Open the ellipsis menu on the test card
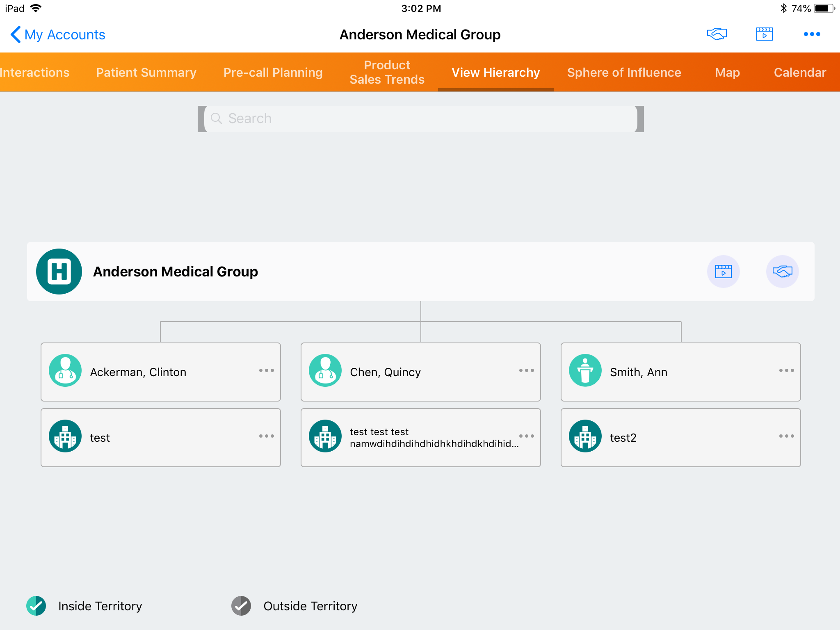840x630 pixels. [266, 436]
